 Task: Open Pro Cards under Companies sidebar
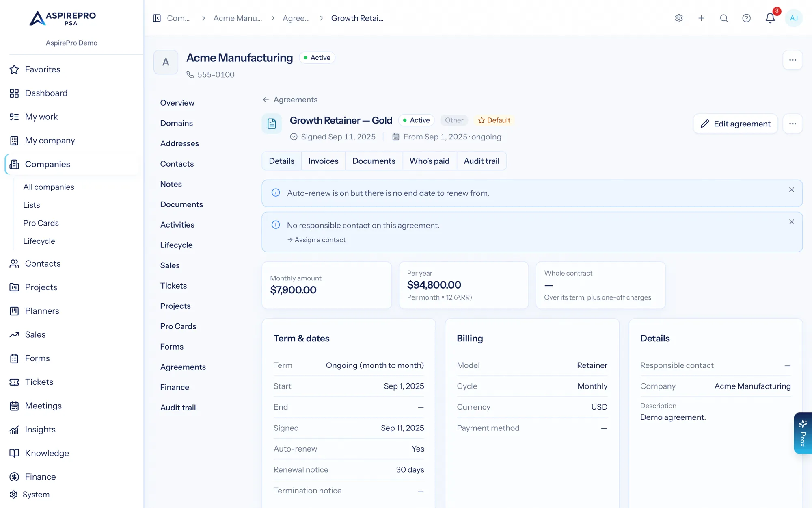[41, 223]
